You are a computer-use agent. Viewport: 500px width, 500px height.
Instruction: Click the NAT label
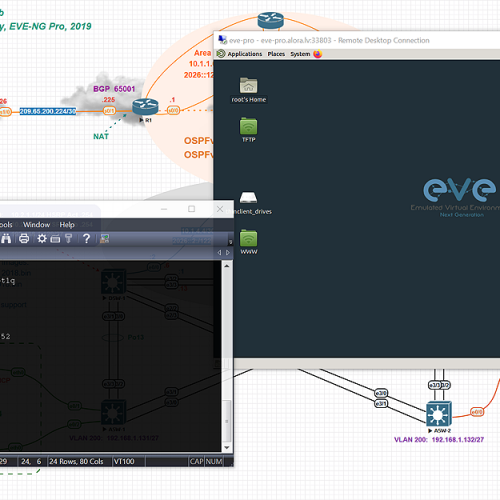pyautogui.click(x=101, y=136)
